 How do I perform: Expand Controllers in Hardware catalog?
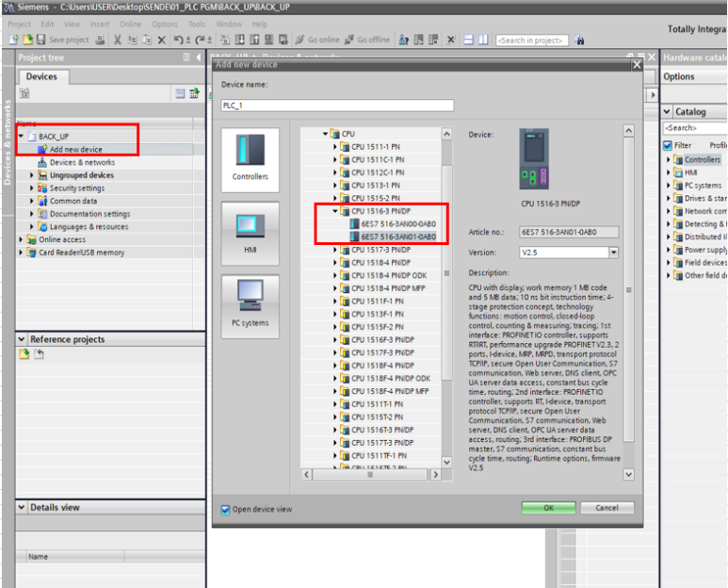coord(668,160)
